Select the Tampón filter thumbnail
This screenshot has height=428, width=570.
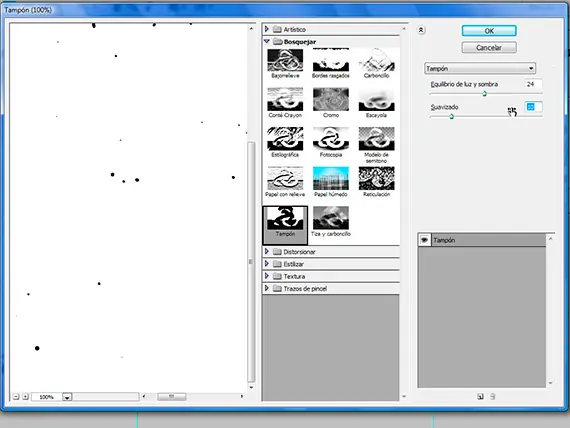coord(285,218)
